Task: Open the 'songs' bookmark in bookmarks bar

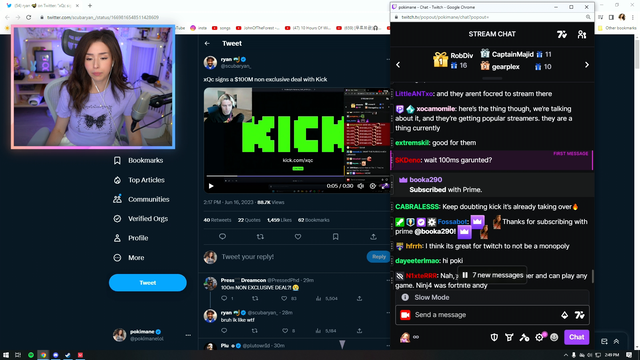Action: [x=221, y=28]
